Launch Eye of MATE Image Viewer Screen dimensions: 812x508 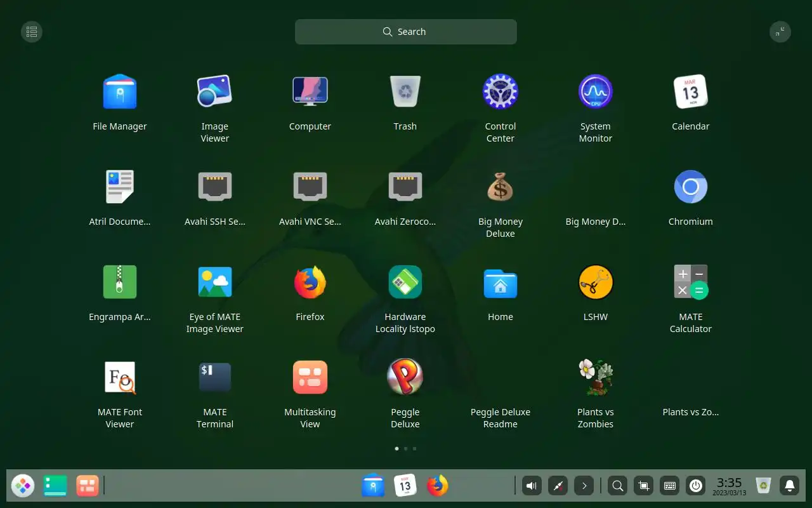[215, 282]
